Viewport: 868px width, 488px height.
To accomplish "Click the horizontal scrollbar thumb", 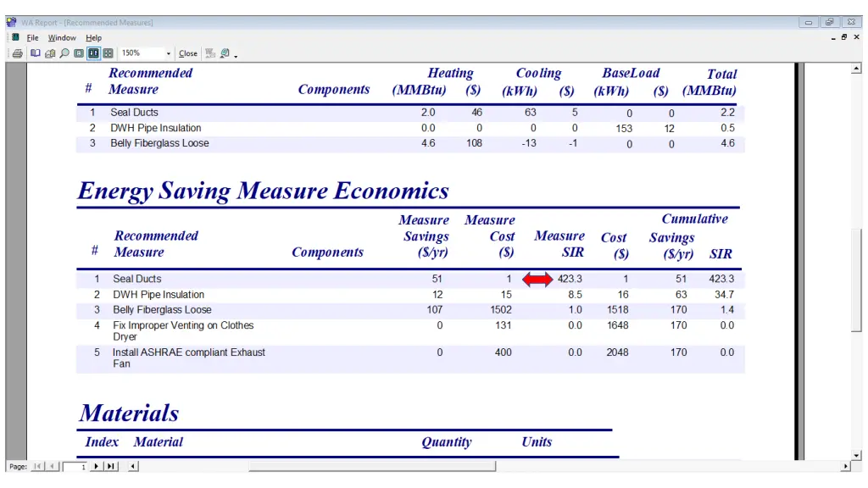I will click(372, 467).
